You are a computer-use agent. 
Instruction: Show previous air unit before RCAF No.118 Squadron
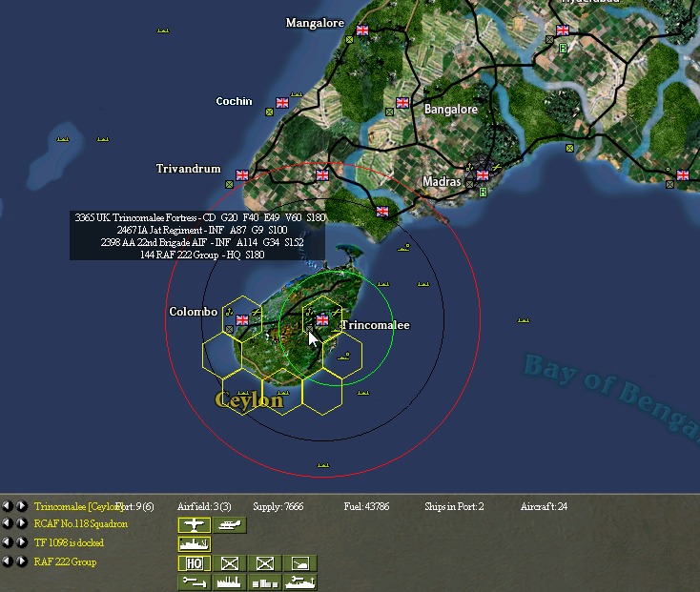click(x=7, y=523)
